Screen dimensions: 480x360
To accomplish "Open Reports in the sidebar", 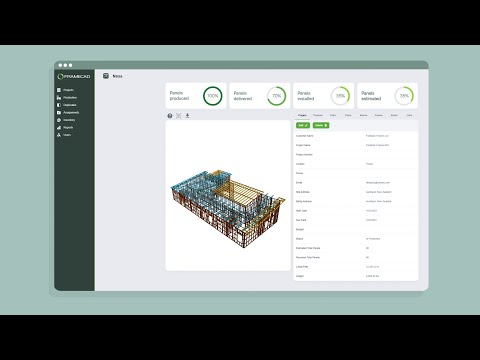I will pyautogui.click(x=65, y=127).
